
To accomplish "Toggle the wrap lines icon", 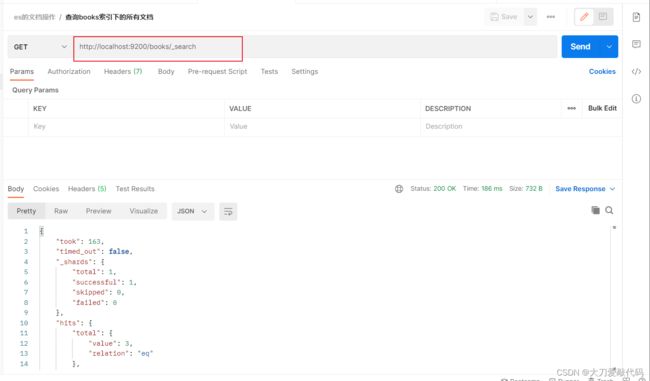I will (228, 211).
